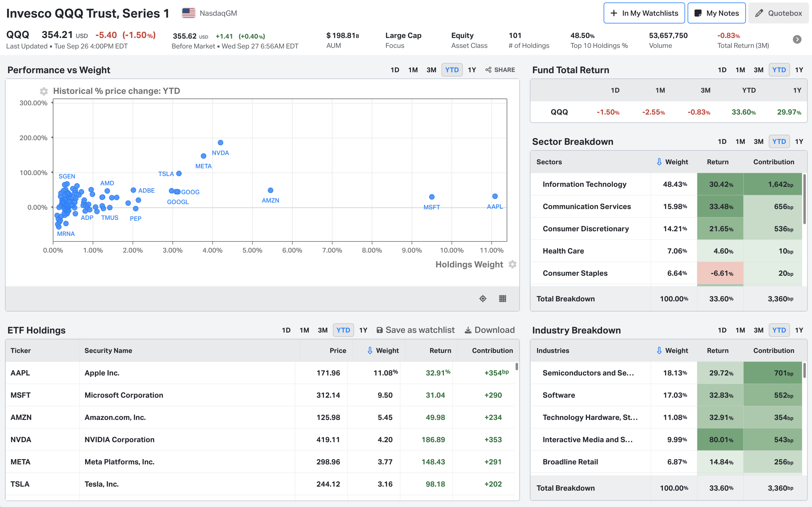
Task: Click the Information Technology sector row
Action: coord(666,184)
